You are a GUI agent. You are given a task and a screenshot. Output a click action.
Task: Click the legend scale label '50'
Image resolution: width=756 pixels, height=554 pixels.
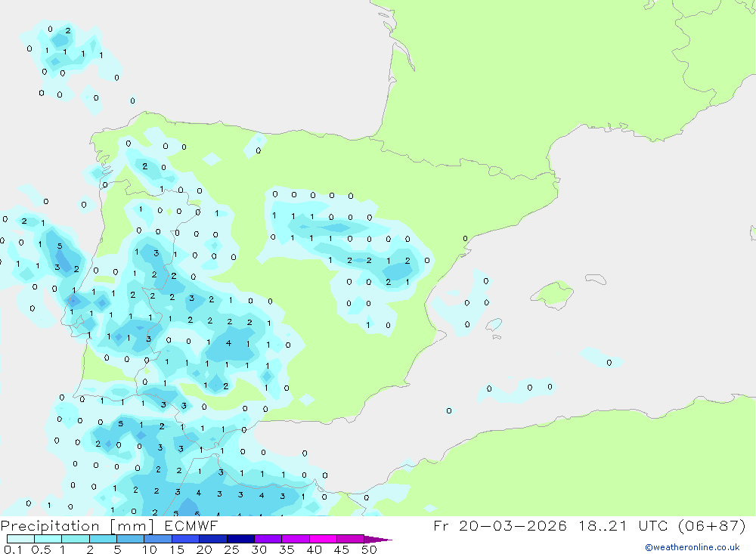(369, 549)
